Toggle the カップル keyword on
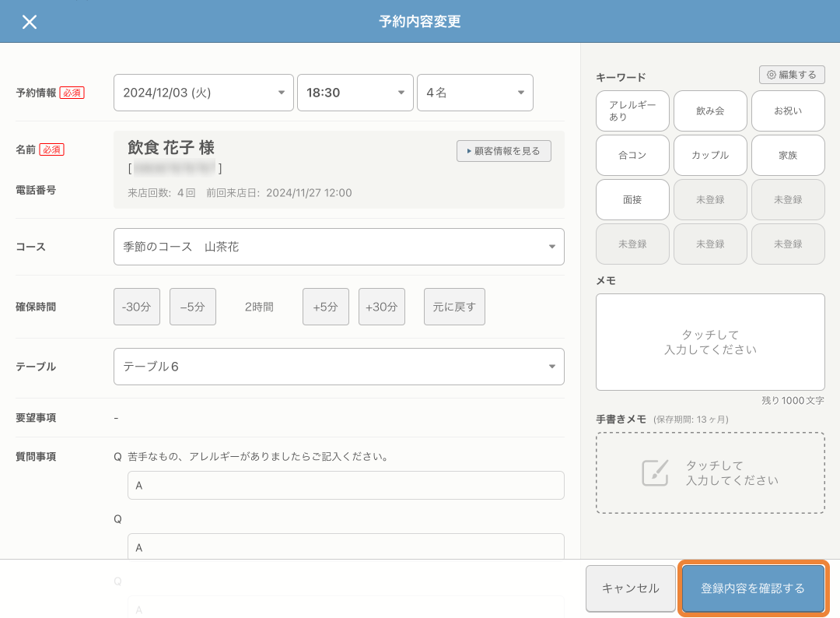This screenshot has height=618, width=840. point(709,155)
